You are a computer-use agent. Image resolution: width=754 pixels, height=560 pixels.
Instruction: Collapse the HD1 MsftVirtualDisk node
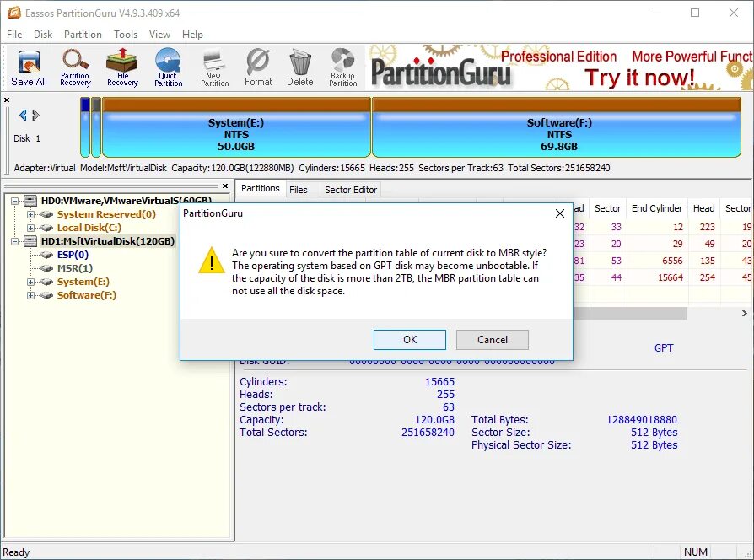[15, 241]
